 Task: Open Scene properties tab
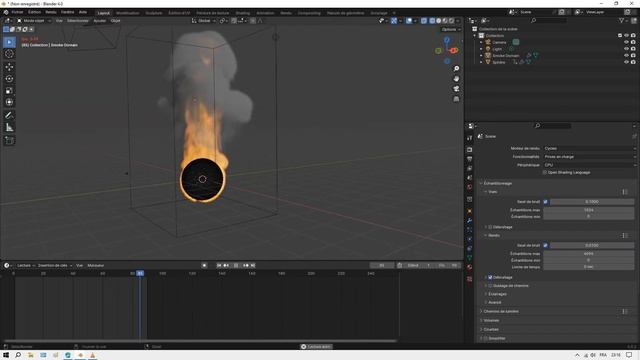point(469,178)
